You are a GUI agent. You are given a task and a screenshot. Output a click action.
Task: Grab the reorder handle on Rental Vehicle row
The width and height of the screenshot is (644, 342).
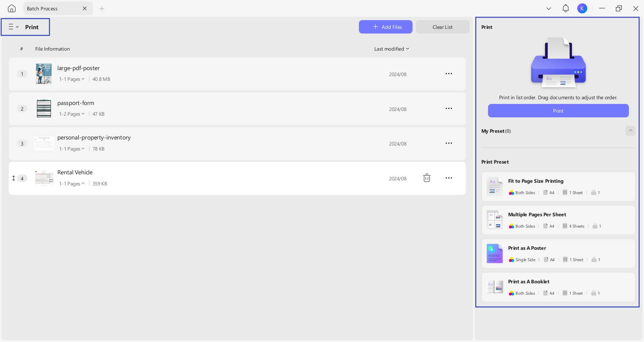point(13,178)
